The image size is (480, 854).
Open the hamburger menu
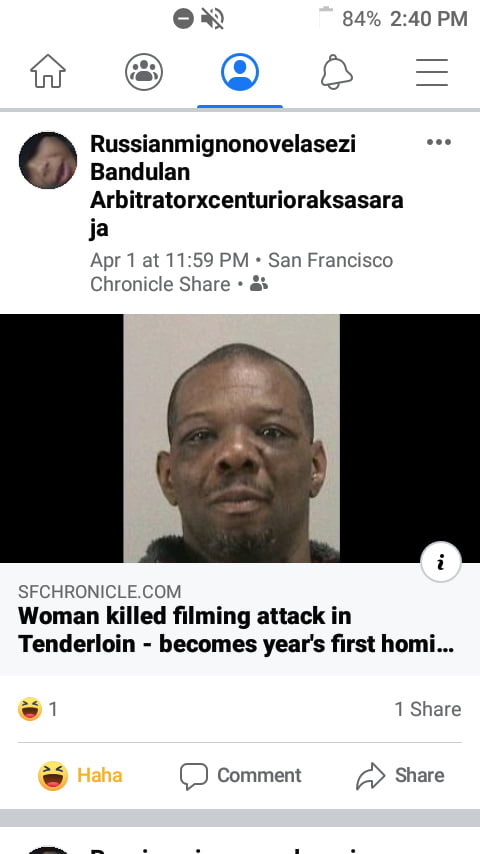point(432,72)
